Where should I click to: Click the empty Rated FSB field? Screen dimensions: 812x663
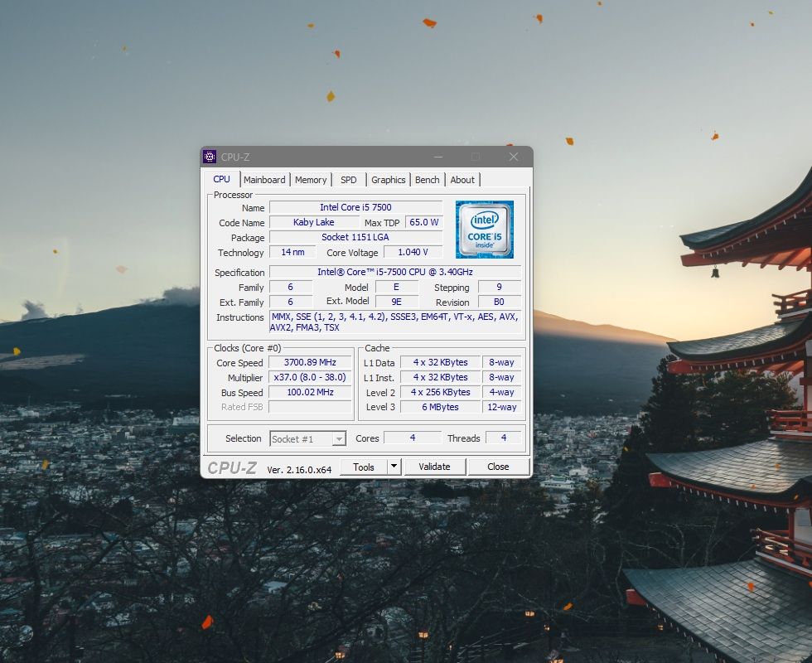tap(310, 407)
